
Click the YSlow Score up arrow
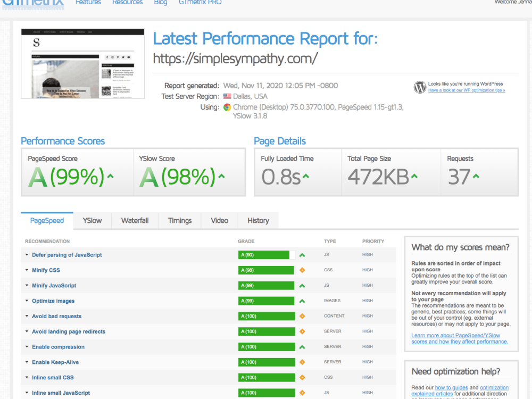[221, 176]
